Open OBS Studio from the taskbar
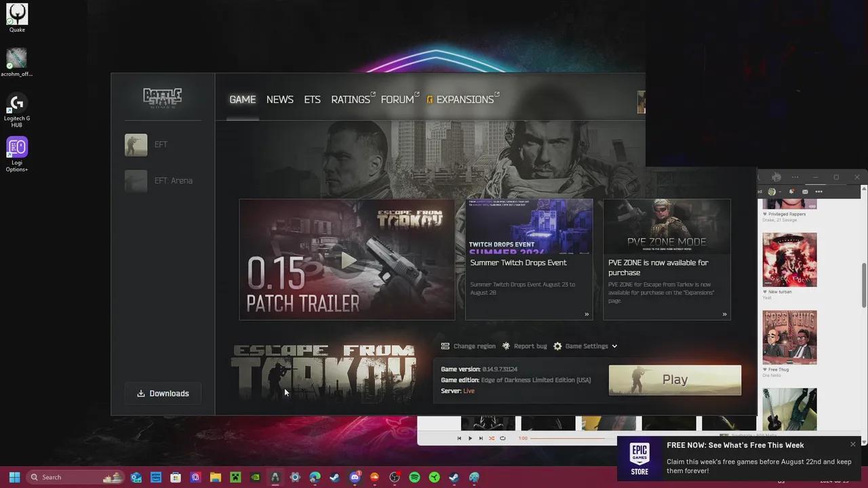The image size is (868, 488). click(395, 477)
